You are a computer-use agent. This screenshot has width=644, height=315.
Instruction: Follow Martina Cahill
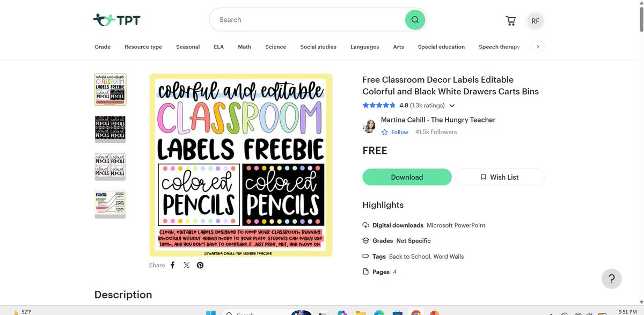(x=395, y=132)
